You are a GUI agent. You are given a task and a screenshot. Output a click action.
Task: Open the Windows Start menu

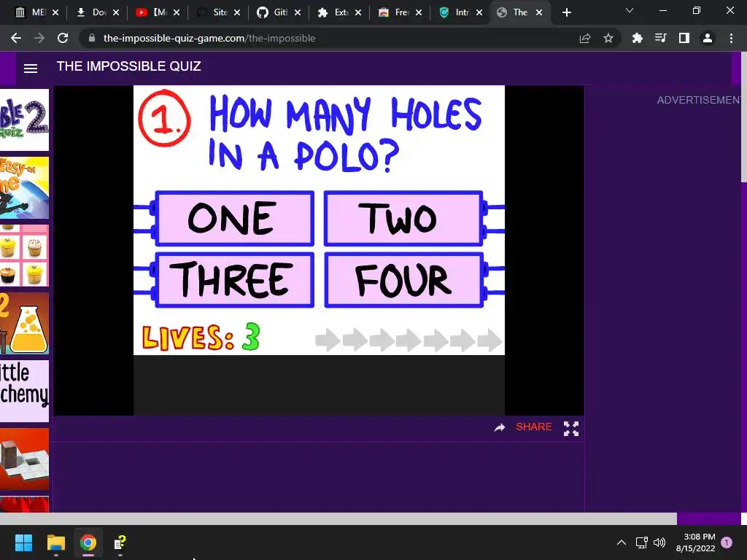click(23, 542)
